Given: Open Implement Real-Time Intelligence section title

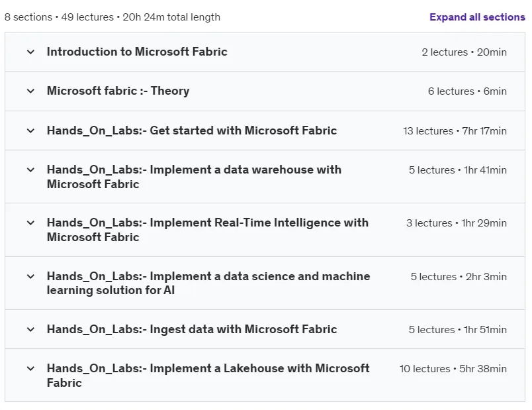Looking at the screenshot, I should click(208, 230).
